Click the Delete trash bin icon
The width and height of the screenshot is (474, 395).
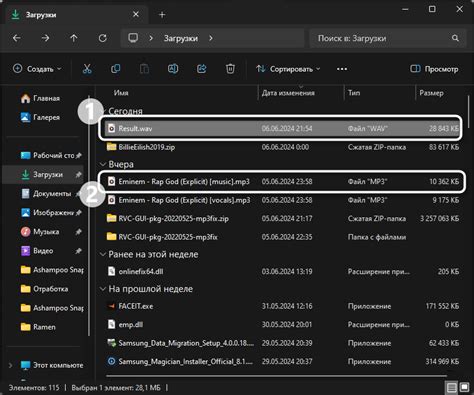point(230,69)
